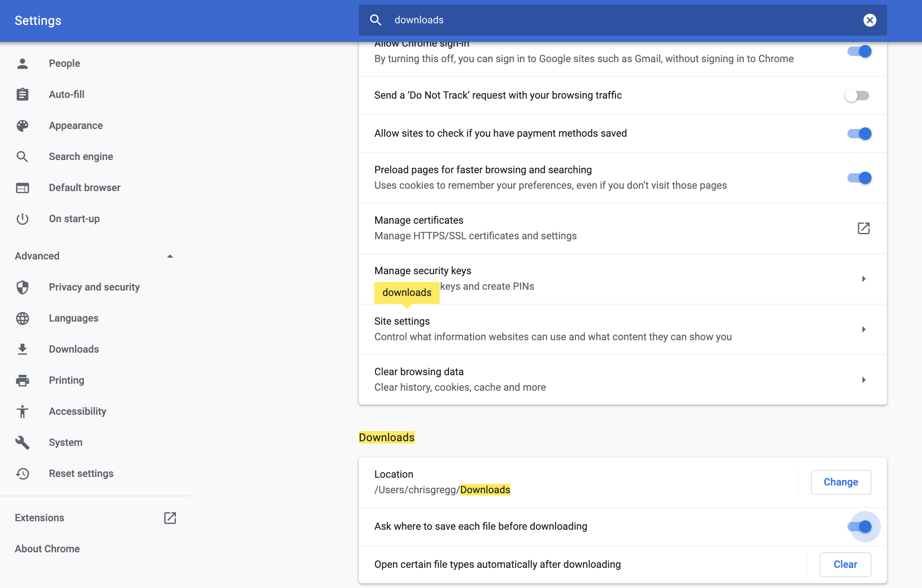The width and height of the screenshot is (922, 588).
Task: Click the People person icon in sidebar
Action: point(23,63)
